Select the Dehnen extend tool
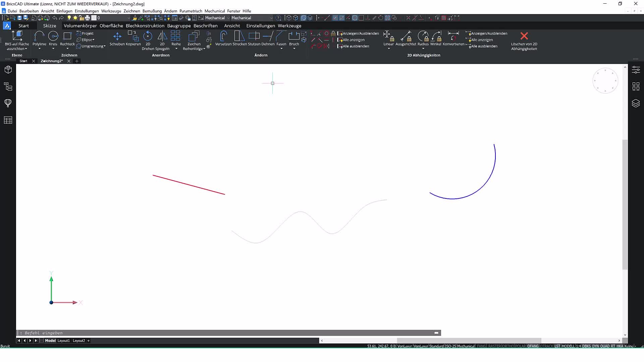 click(x=268, y=38)
